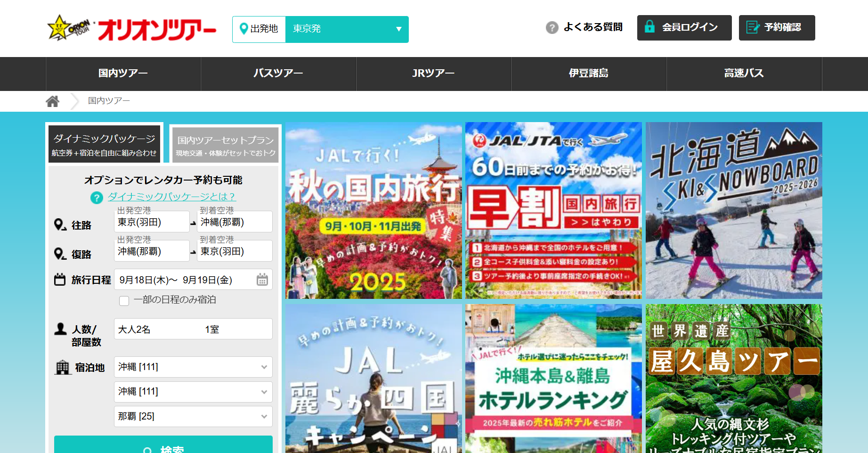
Task: Click the 検索 search button
Action: [x=163, y=445]
